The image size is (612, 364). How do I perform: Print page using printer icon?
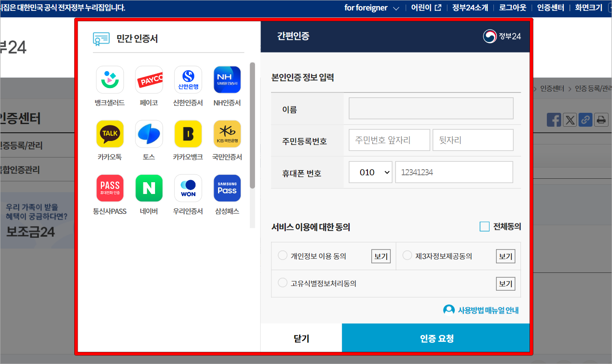pos(601,120)
